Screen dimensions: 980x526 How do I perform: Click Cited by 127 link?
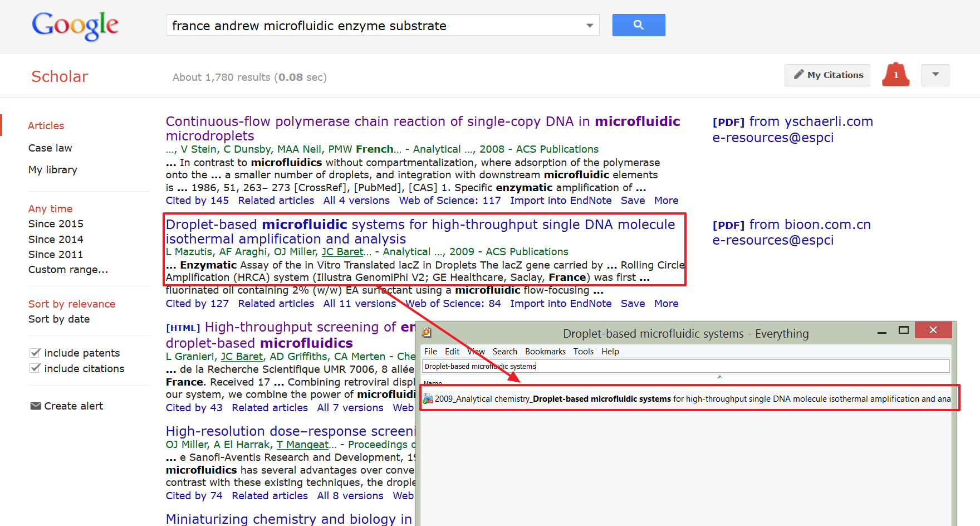pyautogui.click(x=197, y=304)
